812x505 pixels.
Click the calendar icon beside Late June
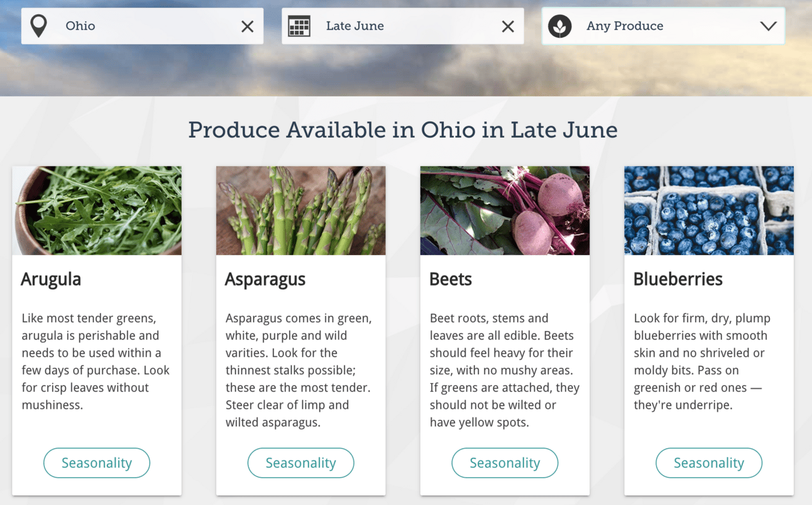click(299, 26)
